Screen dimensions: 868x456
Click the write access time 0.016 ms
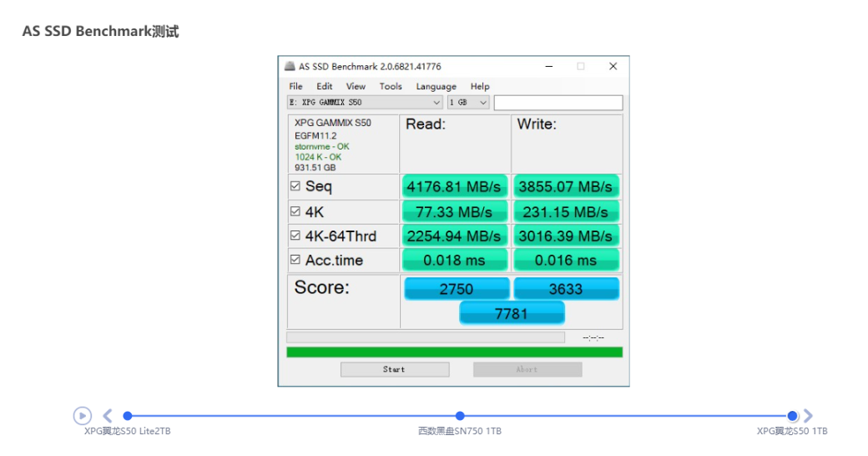pos(566,260)
